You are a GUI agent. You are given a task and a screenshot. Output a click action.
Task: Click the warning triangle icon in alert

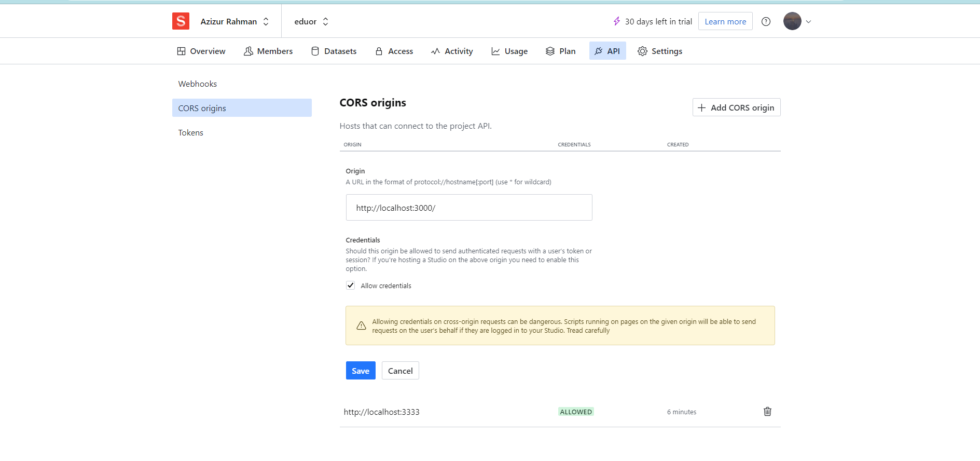(x=361, y=326)
